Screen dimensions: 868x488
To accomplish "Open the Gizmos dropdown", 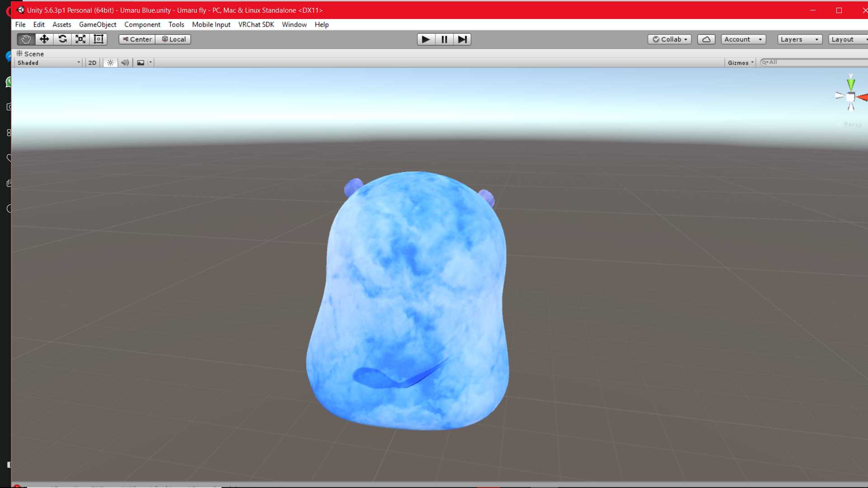I will [x=741, y=63].
